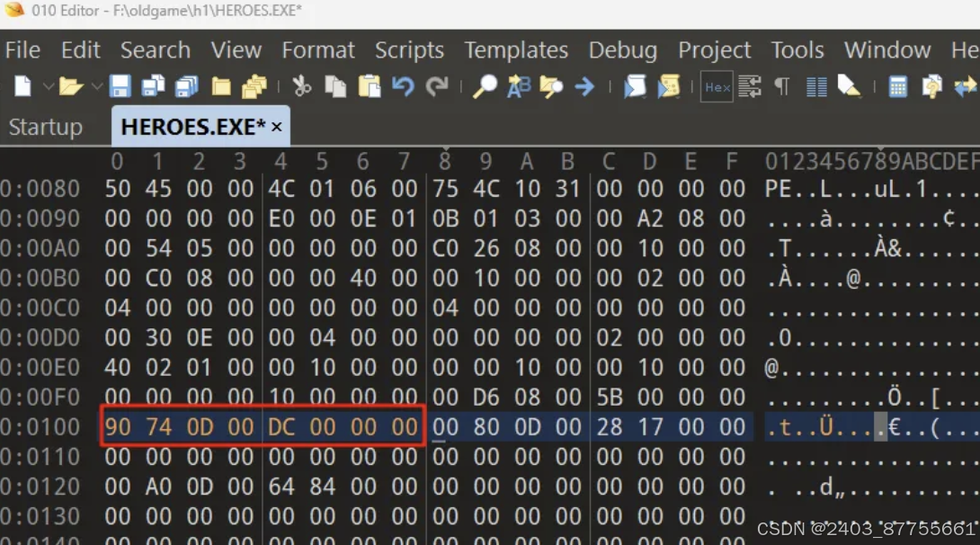Image resolution: width=980 pixels, height=545 pixels.
Task: Run Template using yellow scroll icon
Action: tap(669, 86)
